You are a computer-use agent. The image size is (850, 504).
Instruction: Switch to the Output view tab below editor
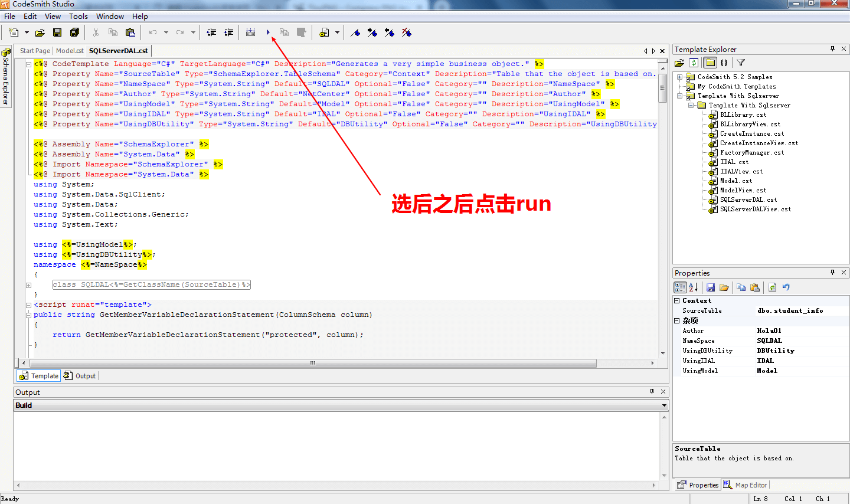pos(80,376)
